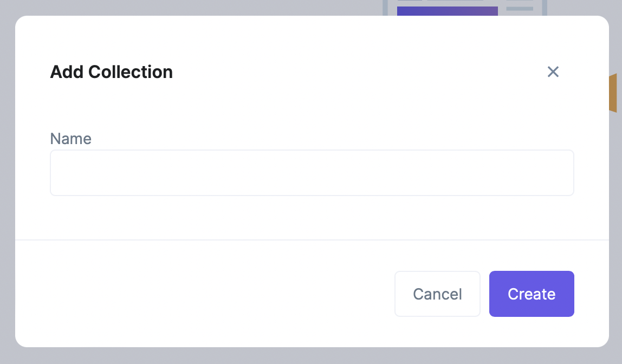Click the divider line above the buttons
The image size is (622, 364).
click(x=312, y=239)
